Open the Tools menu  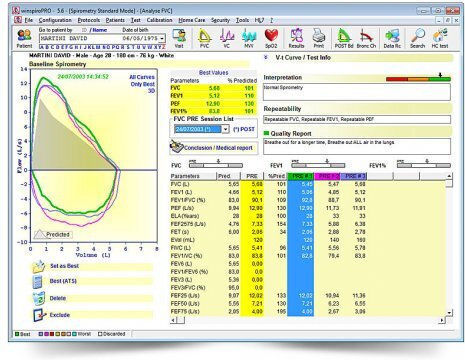242,20
